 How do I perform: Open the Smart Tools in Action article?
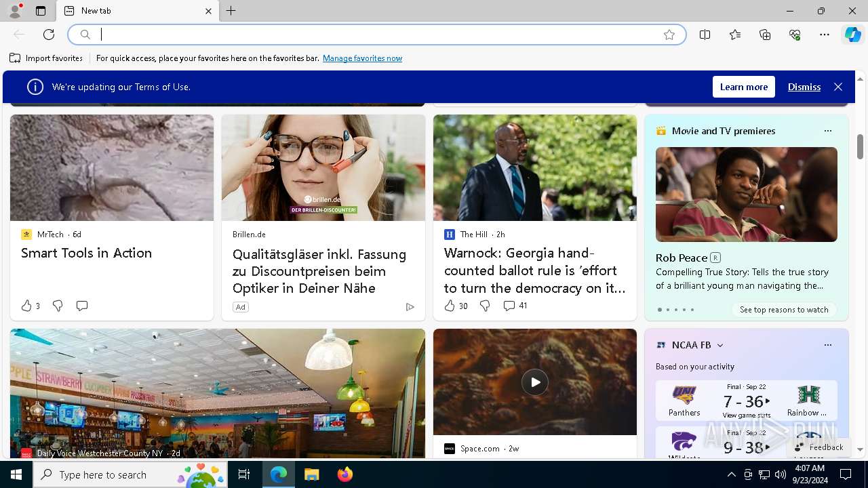click(x=86, y=253)
